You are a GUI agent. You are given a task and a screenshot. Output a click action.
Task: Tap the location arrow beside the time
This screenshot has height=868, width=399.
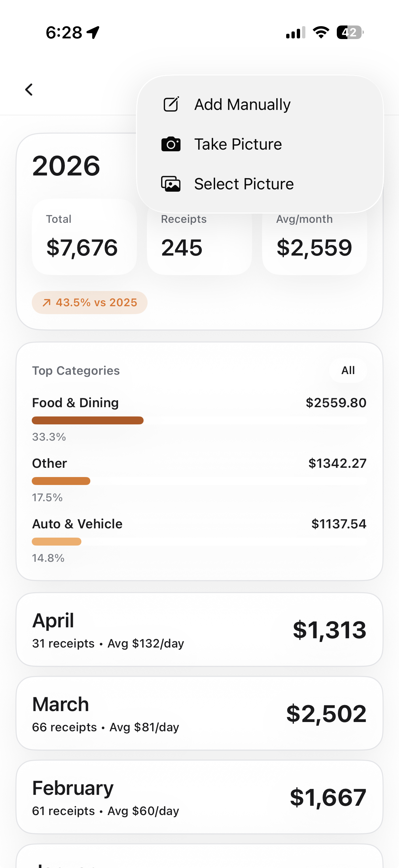pyautogui.click(x=93, y=32)
